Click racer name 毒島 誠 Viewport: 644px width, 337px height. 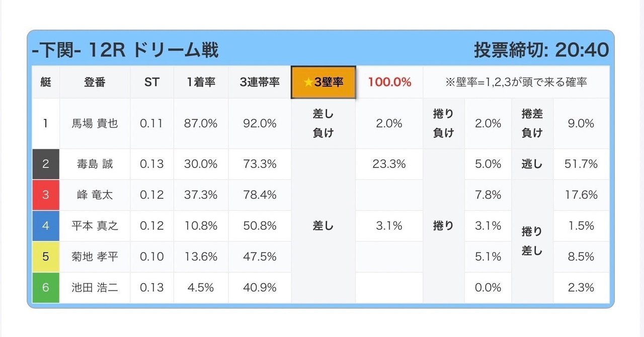tap(95, 164)
